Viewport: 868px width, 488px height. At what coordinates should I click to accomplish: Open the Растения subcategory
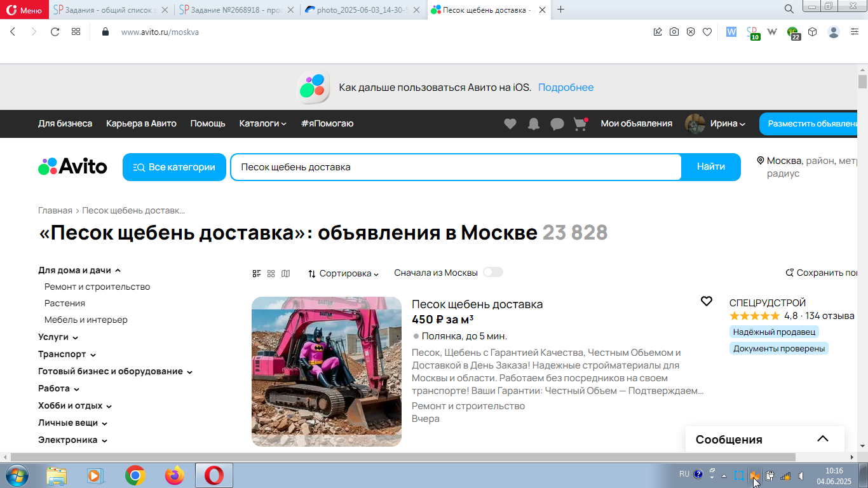[x=65, y=303]
